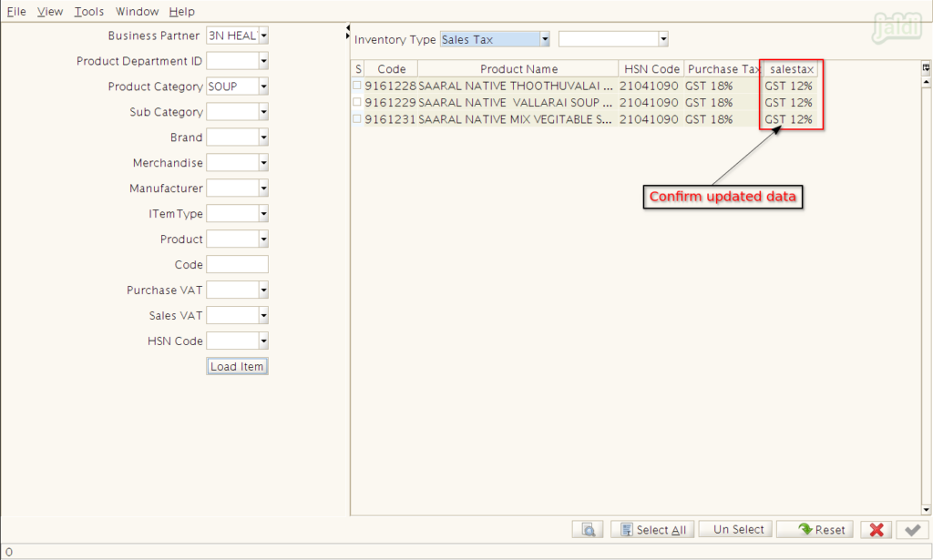Open the Help menu
The height and width of the screenshot is (560, 933).
coord(181,11)
